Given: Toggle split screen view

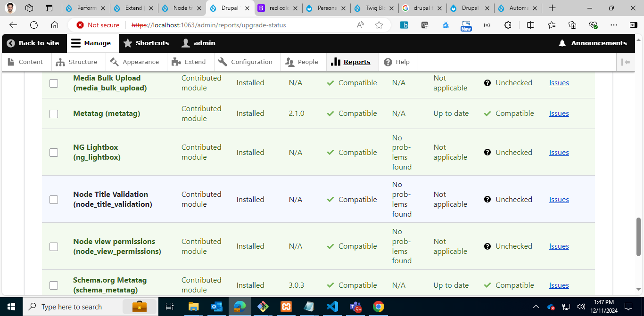Looking at the screenshot, I should [530, 25].
